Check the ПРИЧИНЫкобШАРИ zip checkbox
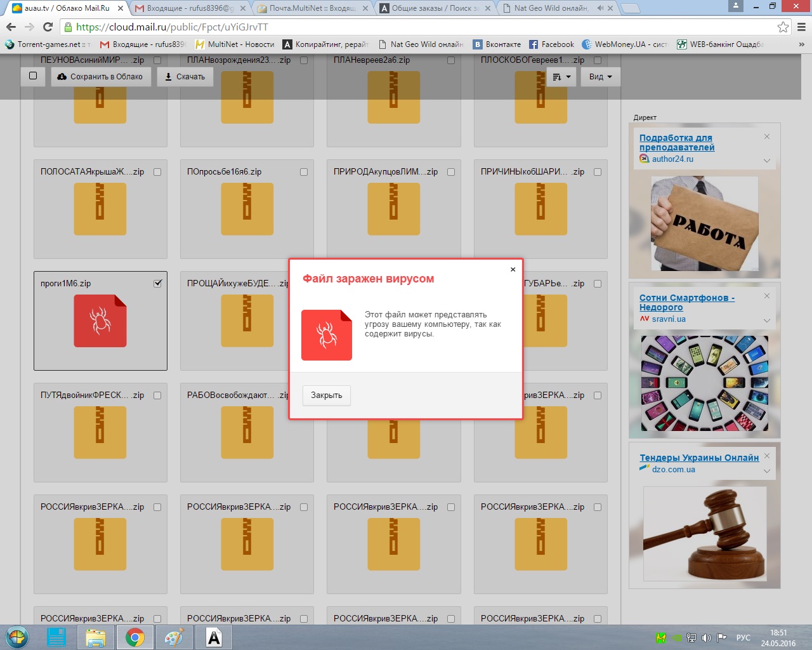The height and width of the screenshot is (650, 812). tap(598, 172)
